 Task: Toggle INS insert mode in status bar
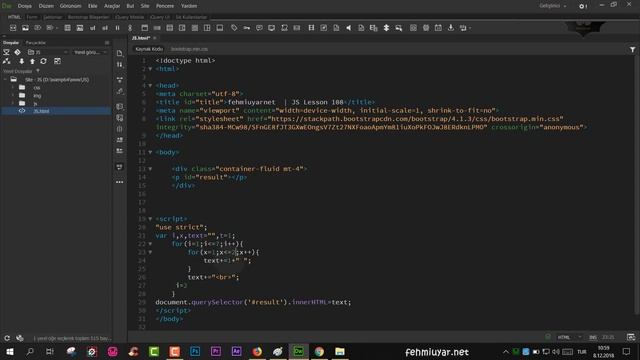593,337
